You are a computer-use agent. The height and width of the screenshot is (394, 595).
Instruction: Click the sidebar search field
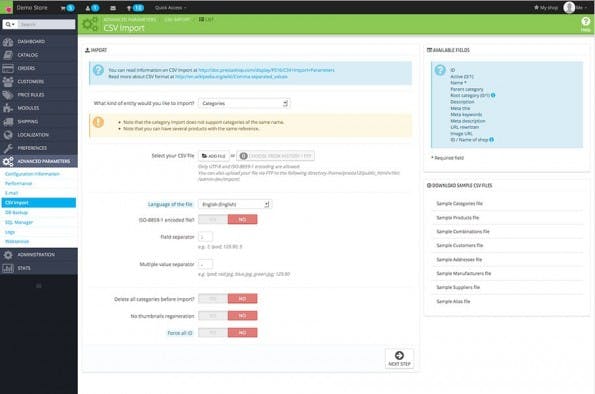(46, 24)
